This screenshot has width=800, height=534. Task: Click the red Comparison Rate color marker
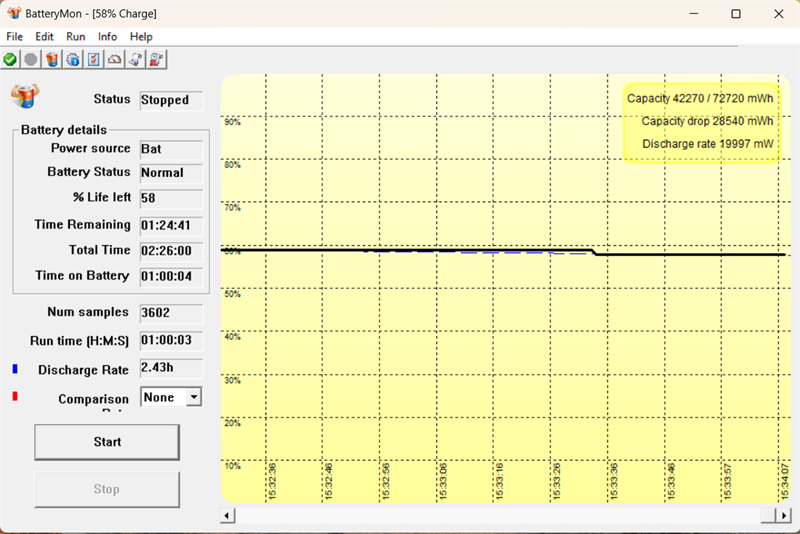tap(15, 397)
